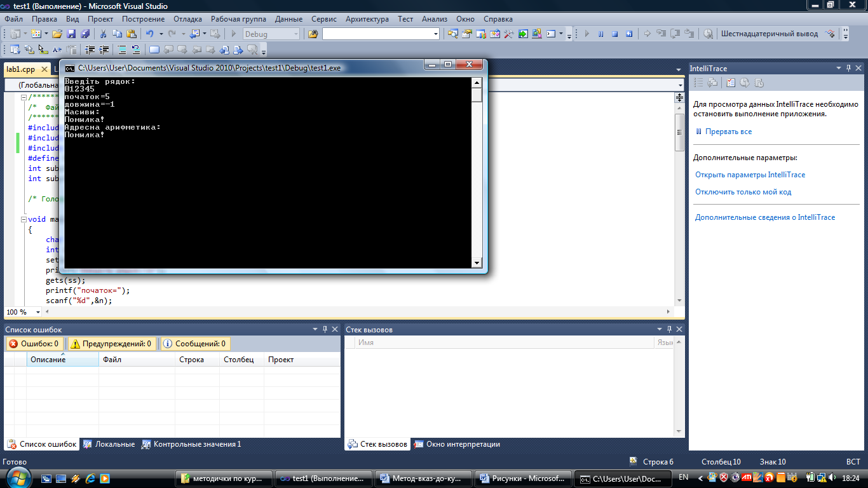Open the Стек вызовов panel options dropdown
The image size is (868, 488).
tap(659, 329)
